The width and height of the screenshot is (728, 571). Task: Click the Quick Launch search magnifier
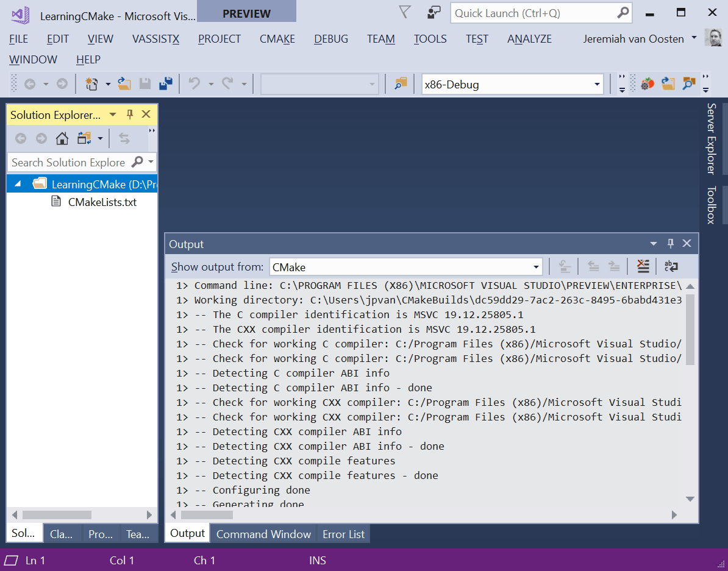(623, 13)
